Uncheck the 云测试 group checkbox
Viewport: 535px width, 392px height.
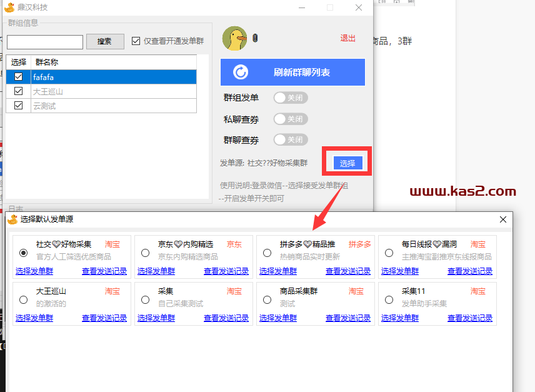[18, 106]
